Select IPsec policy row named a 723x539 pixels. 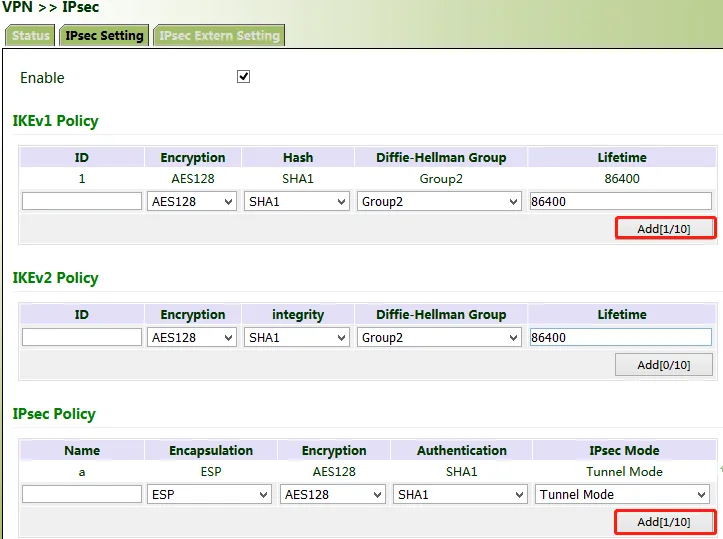pos(82,472)
